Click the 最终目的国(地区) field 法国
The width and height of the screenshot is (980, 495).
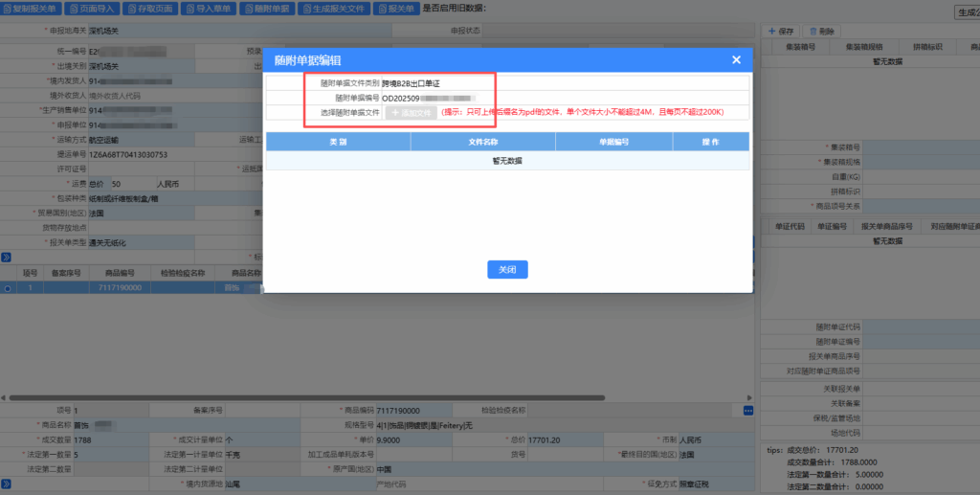tap(716, 455)
